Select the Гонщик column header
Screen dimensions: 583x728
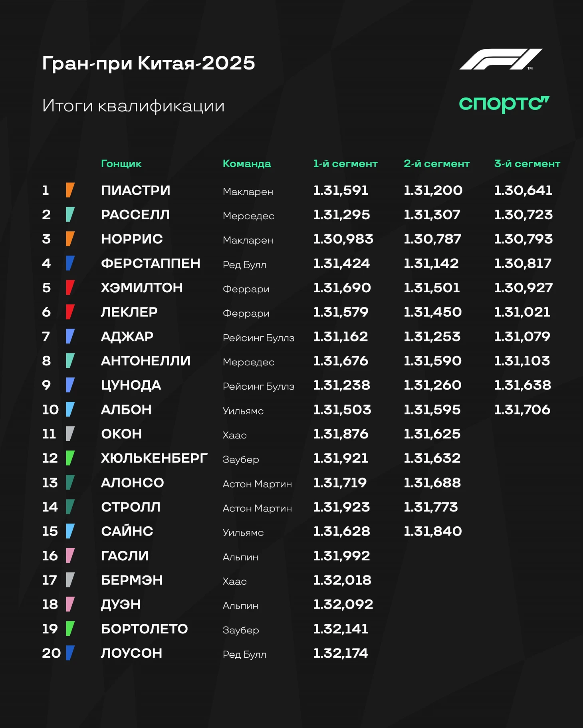[121, 164]
